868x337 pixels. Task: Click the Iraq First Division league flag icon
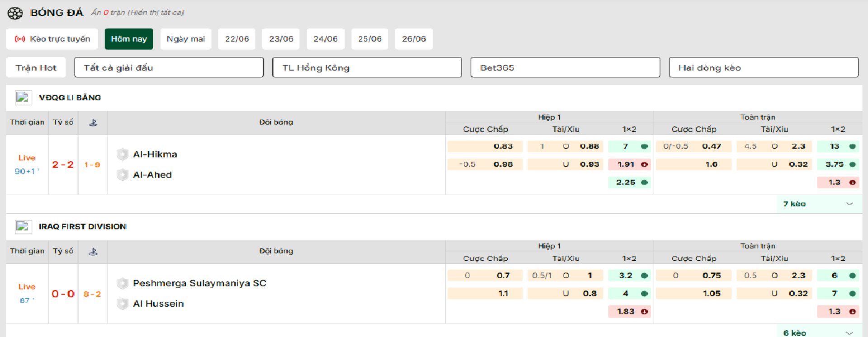(x=23, y=226)
